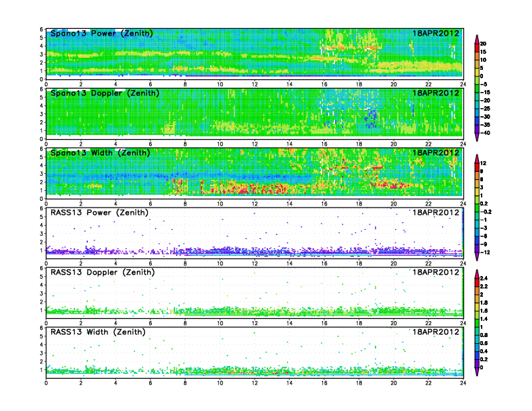Image resolution: width=532 pixels, height=411 pixels.
Task: Click the '1.6' colorbar tick label
Action: click(484, 311)
